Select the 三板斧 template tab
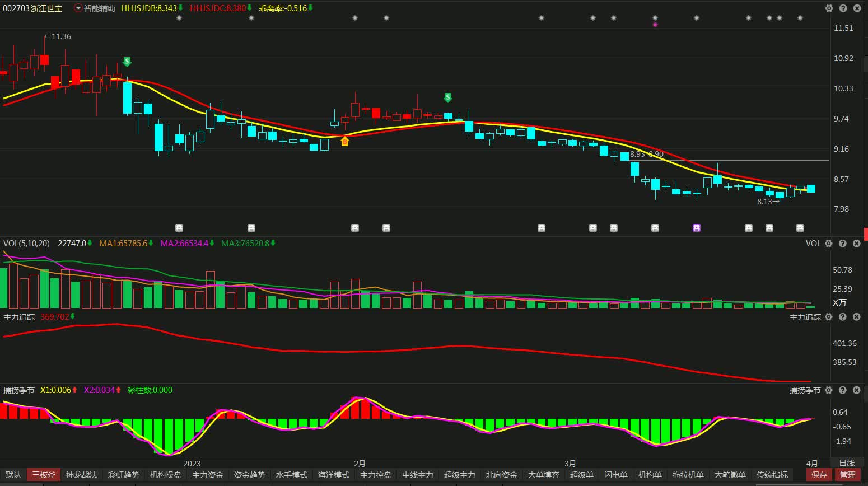 [x=44, y=475]
